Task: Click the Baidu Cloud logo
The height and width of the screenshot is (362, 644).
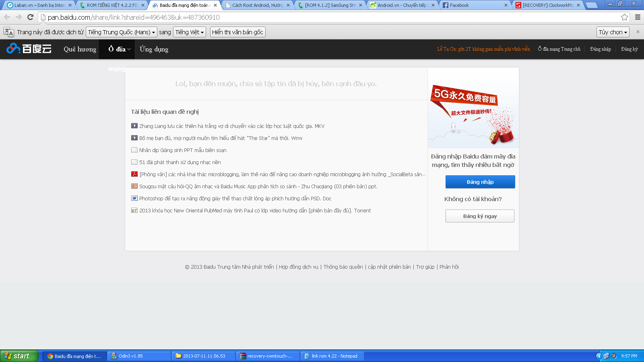Action: 29,49
